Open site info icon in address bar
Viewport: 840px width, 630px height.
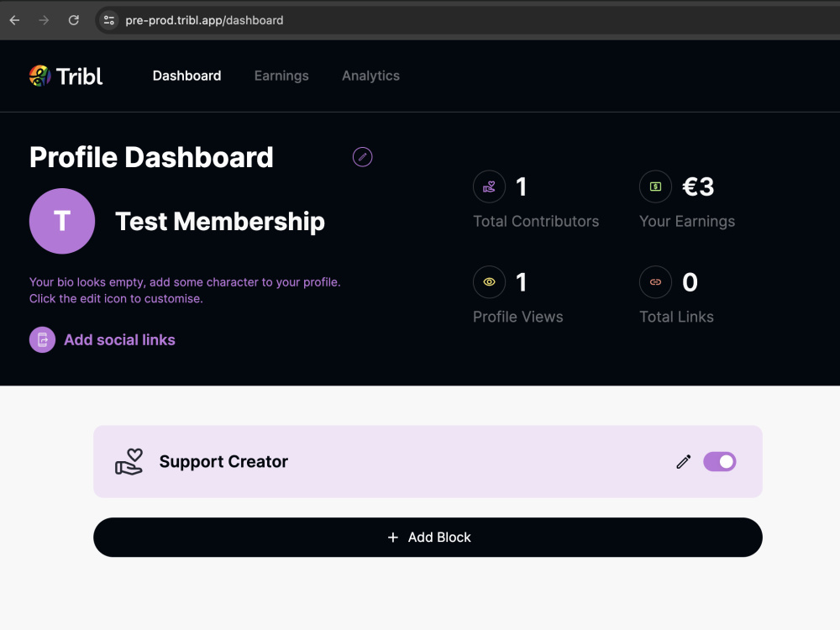tap(108, 20)
